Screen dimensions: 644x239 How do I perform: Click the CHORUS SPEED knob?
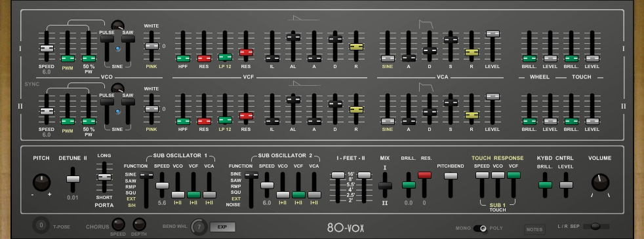click(118, 224)
